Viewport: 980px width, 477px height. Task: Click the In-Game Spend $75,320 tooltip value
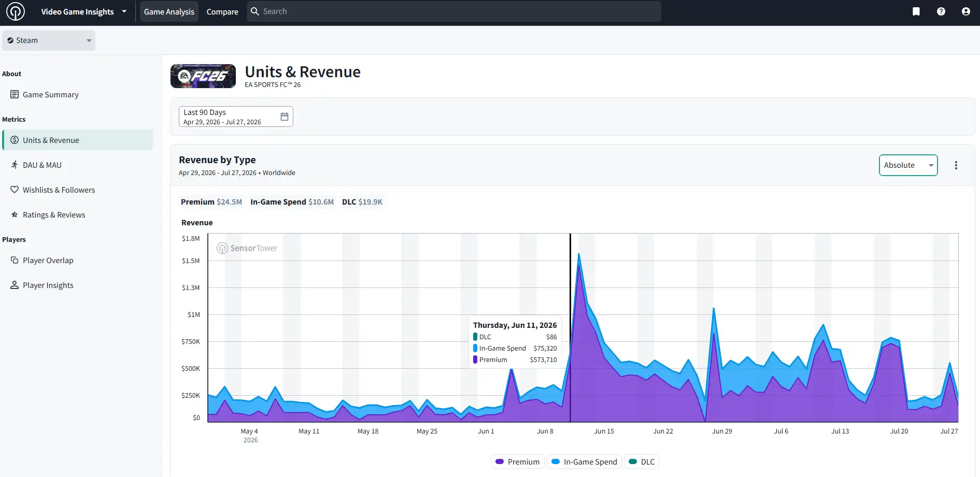[x=545, y=348]
